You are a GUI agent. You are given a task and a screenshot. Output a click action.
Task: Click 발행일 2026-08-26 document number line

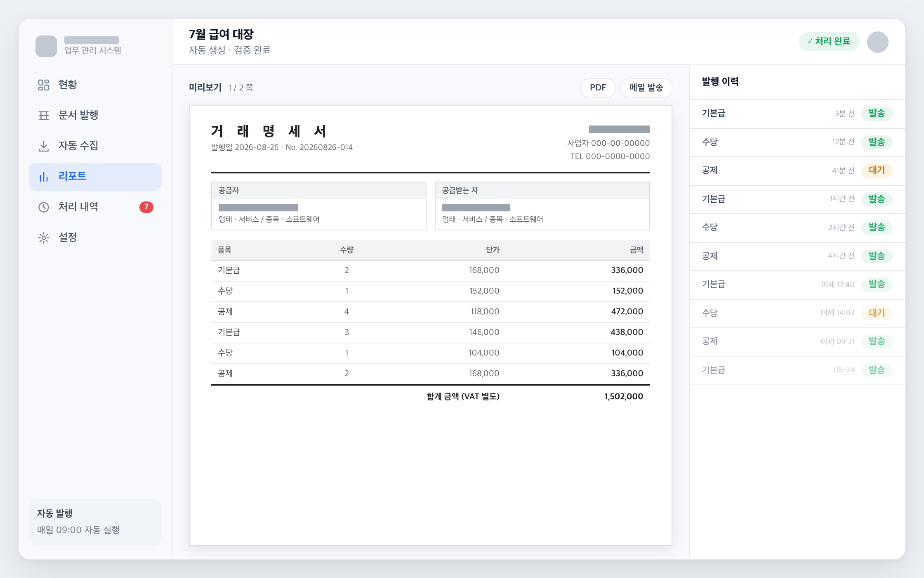(x=282, y=148)
